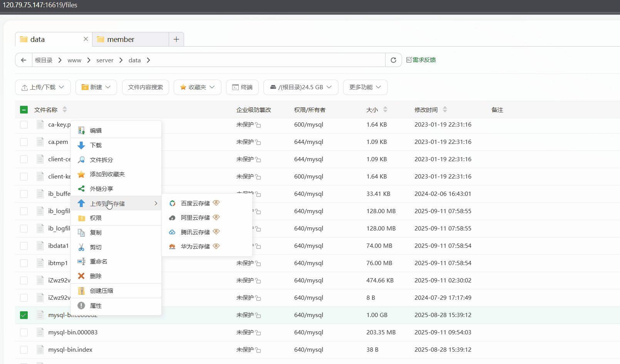Choose 重命名 from context menu
The image size is (620, 364).
[116, 261]
